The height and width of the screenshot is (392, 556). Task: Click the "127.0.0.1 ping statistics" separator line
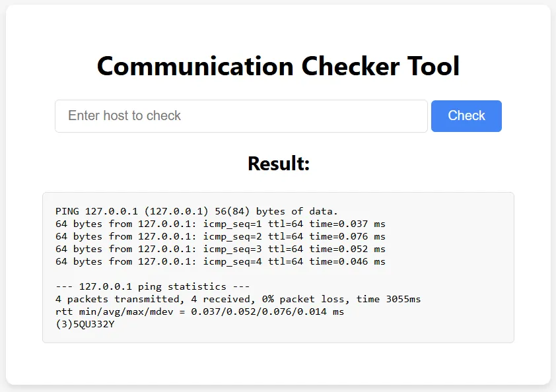coord(153,286)
